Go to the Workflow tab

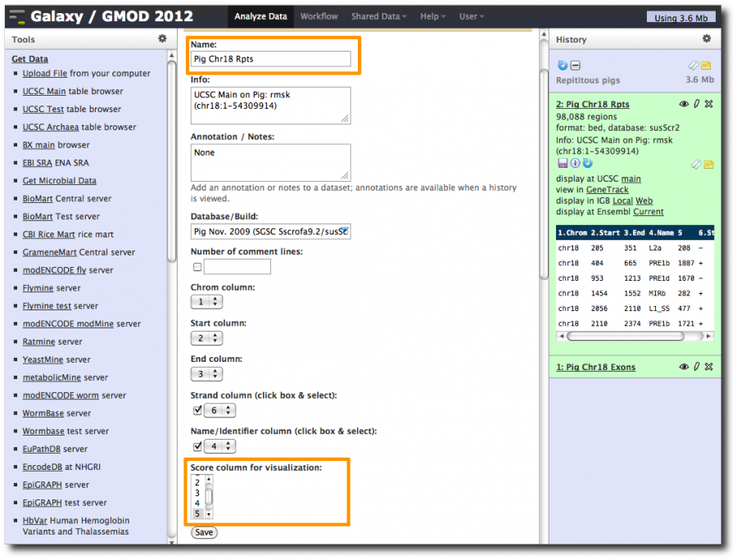pos(319,16)
